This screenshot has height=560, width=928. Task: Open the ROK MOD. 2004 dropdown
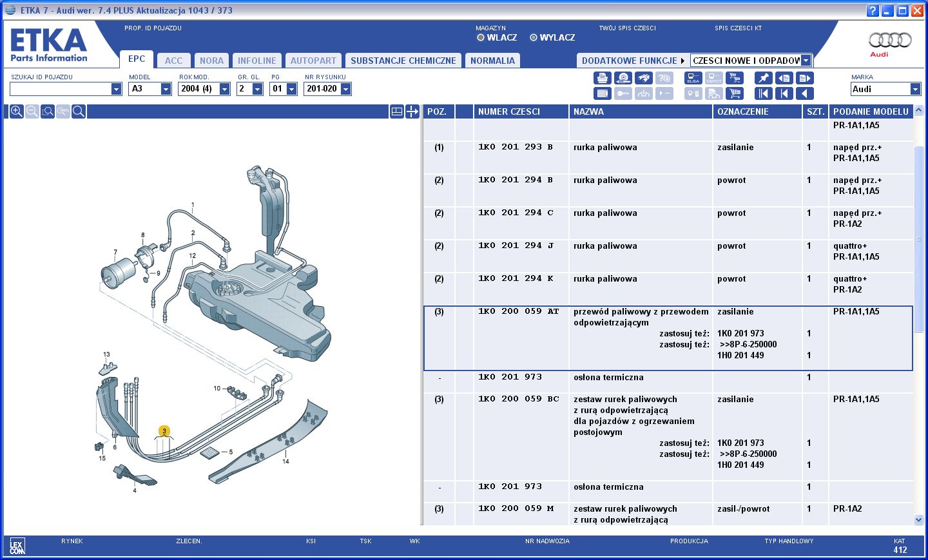click(x=224, y=89)
